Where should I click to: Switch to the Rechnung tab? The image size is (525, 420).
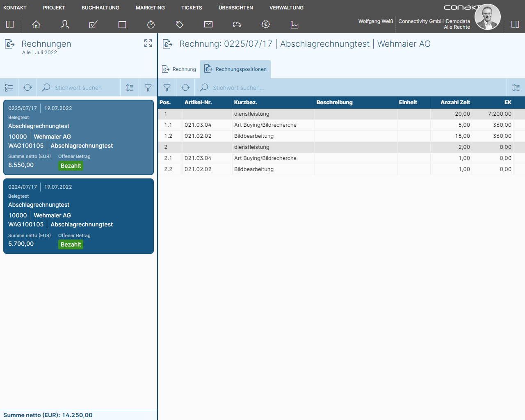click(x=179, y=69)
